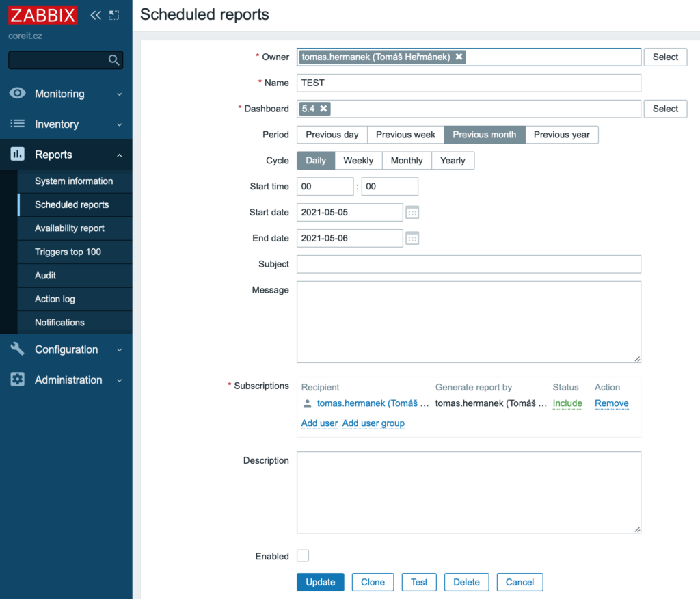Click the Inventory list icon

(x=17, y=124)
